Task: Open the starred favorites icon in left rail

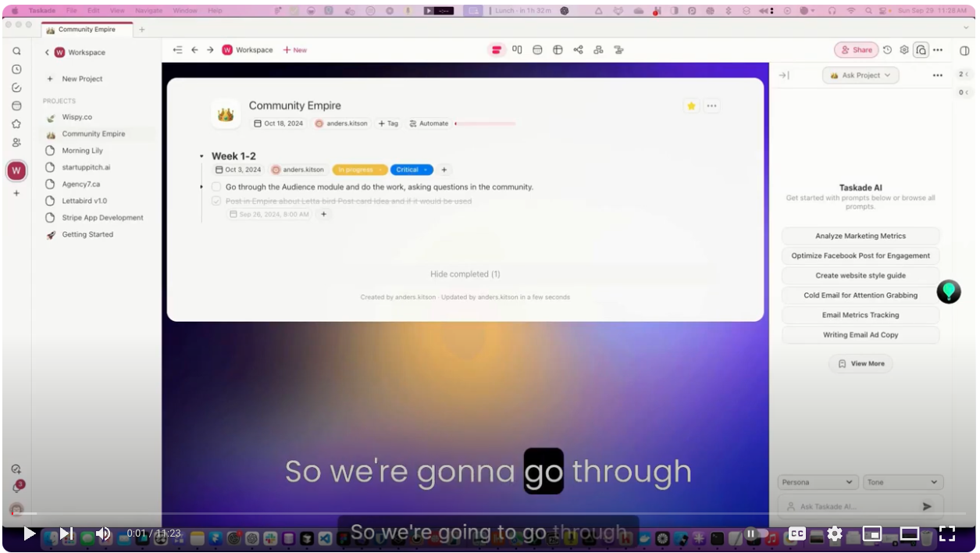Action: pos(16,123)
